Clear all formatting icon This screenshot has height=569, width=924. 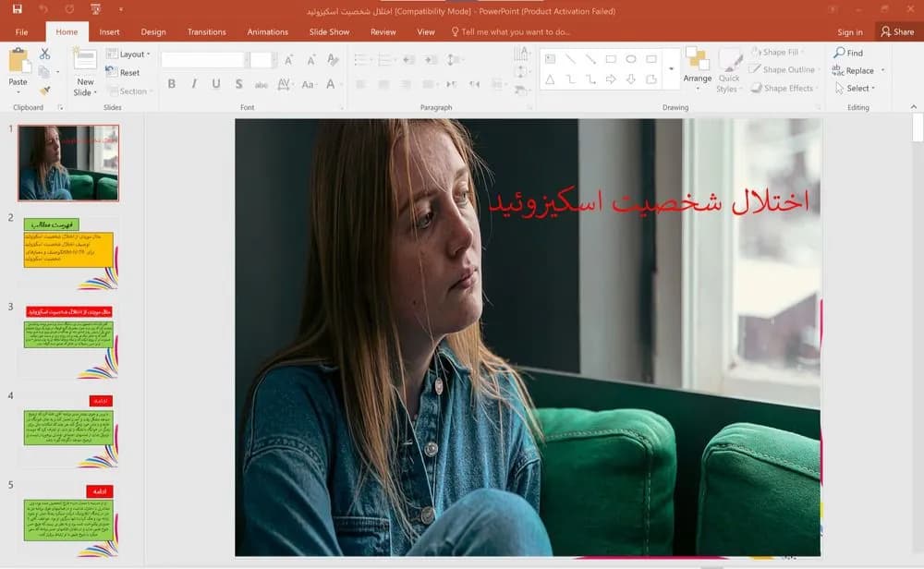(x=333, y=59)
